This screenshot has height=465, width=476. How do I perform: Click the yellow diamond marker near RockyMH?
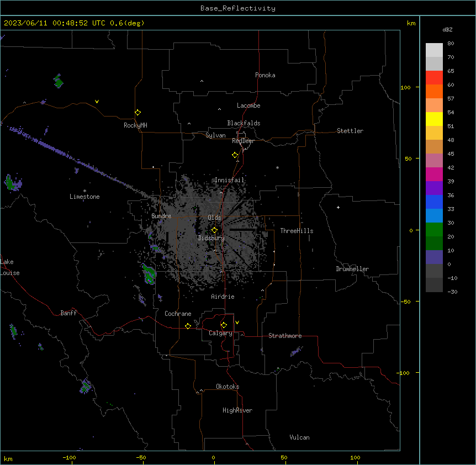(x=137, y=113)
